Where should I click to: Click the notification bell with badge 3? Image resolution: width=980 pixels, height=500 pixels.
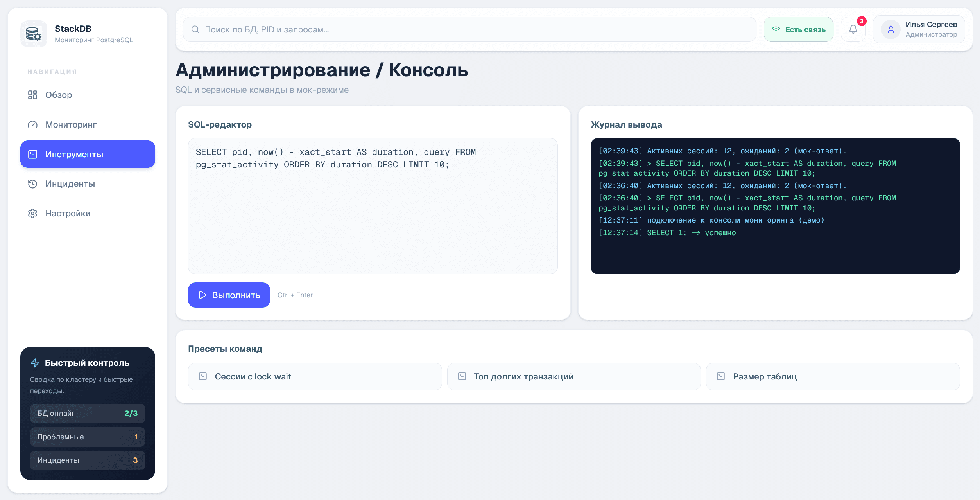(853, 29)
